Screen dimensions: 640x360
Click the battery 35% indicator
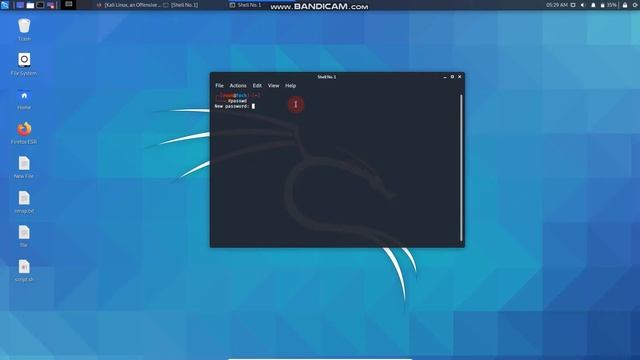(x=608, y=5)
